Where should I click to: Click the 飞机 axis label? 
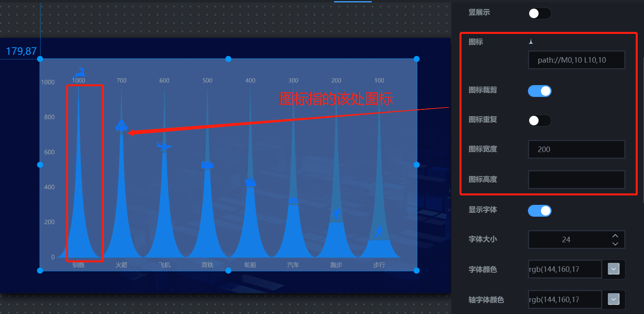164,265
